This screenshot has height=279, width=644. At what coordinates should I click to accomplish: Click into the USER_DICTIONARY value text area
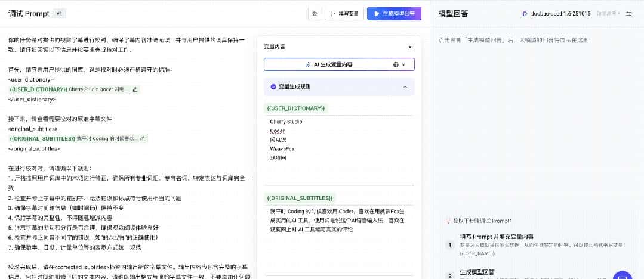click(339, 139)
